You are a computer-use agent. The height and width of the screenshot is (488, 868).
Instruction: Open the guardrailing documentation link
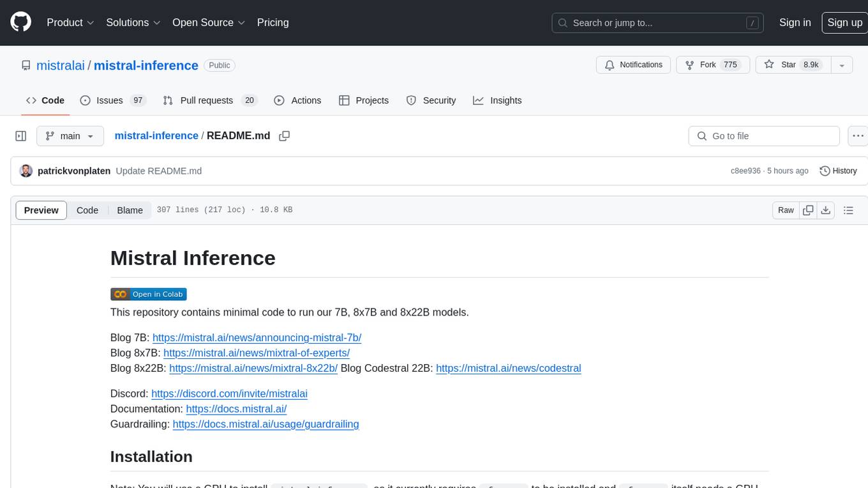pos(266,424)
